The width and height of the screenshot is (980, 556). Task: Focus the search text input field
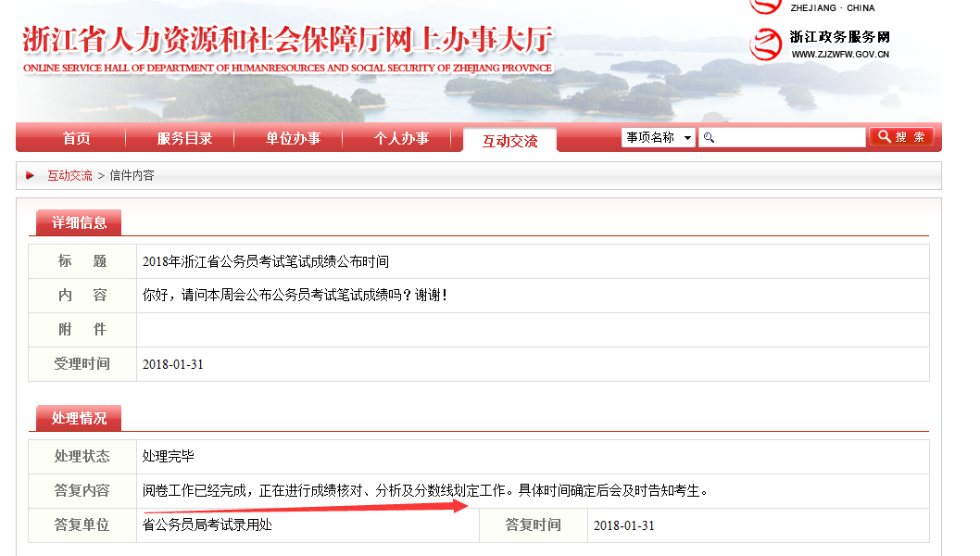point(789,138)
